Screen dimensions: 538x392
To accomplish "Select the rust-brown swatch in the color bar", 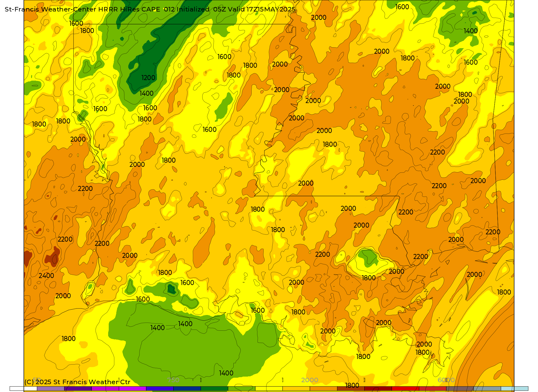I will point(351,389).
